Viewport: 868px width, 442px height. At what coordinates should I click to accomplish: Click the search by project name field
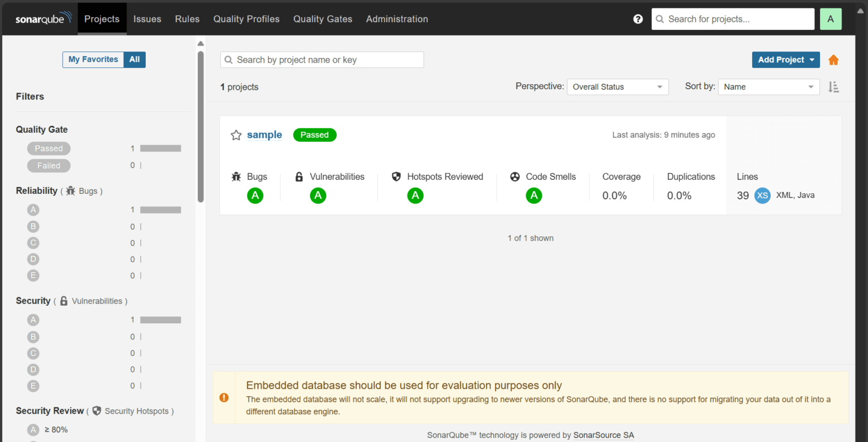coord(322,59)
